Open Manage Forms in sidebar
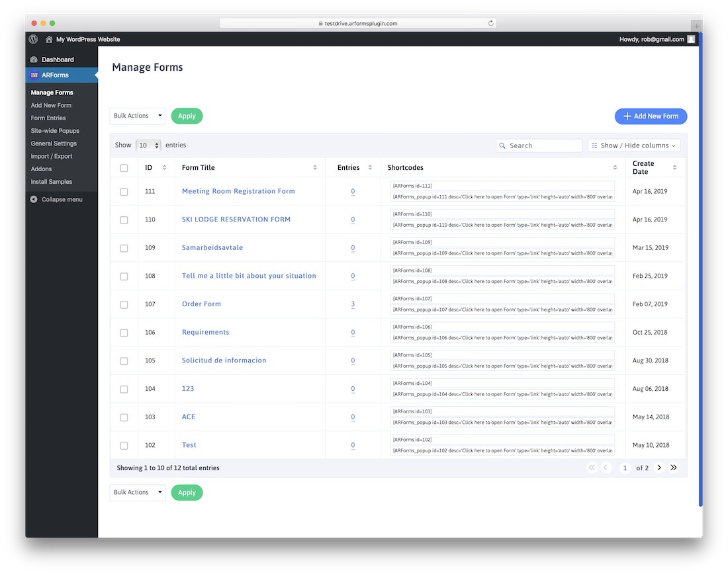 (x=52, y=93)
